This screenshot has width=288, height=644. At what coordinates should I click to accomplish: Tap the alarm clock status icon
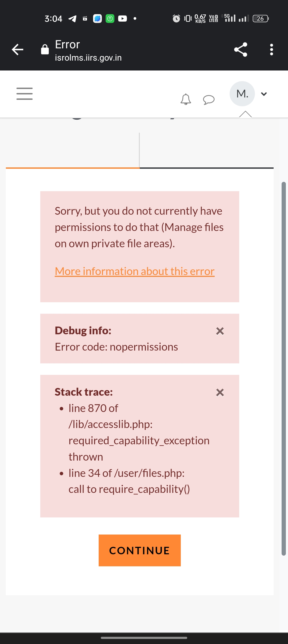[x=176, y=18]
